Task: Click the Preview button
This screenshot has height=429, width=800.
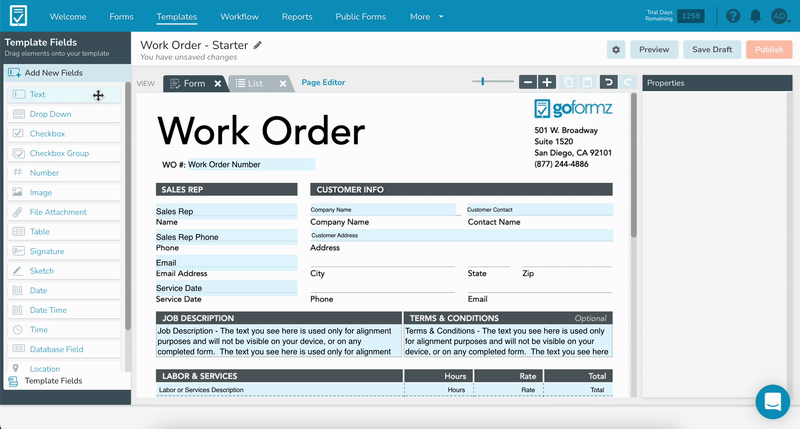Action: pyautogui.click(x=654, y=49)
